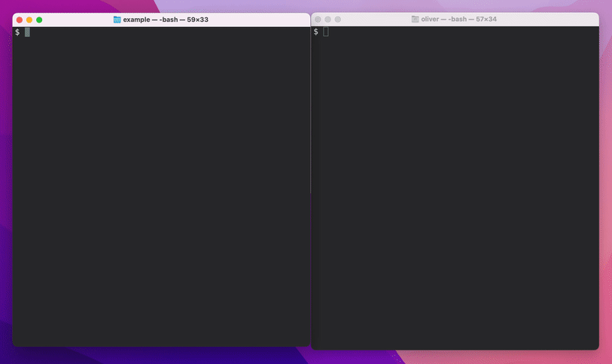Close the example terminal window
The height and width of the screenshot is (364, 612).
[x=20, y=20]
